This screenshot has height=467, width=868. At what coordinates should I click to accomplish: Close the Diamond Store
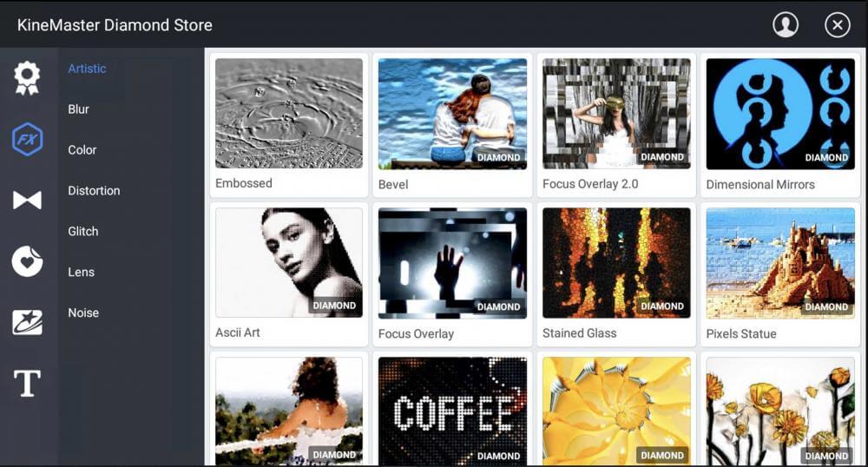tap(837, 25)
